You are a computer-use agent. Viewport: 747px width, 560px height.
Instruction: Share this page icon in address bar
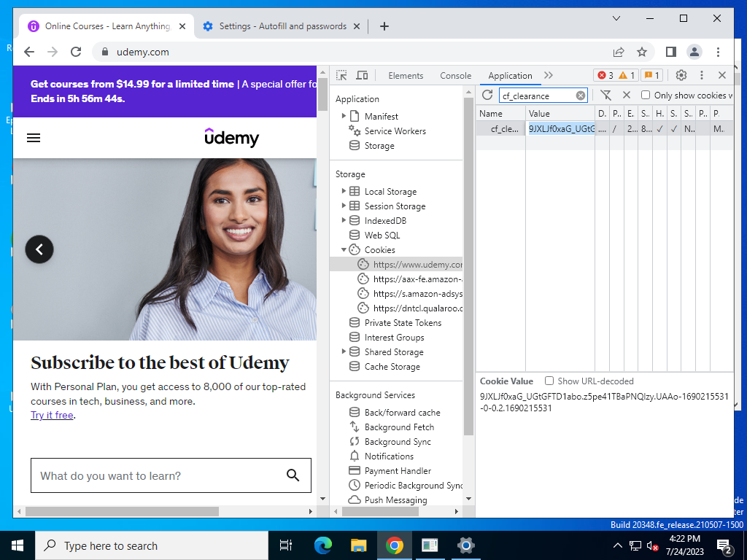(619, 52)
